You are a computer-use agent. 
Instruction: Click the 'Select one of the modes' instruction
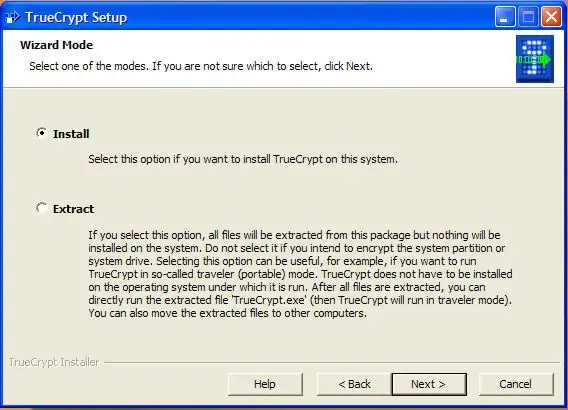[201, 66]
